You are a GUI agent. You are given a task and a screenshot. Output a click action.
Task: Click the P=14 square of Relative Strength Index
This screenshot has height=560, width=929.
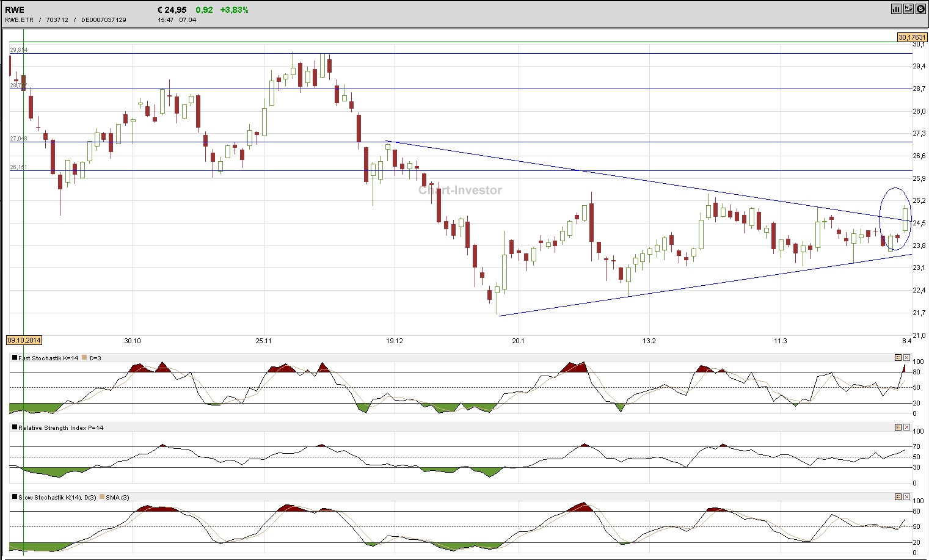click(15, 427)
